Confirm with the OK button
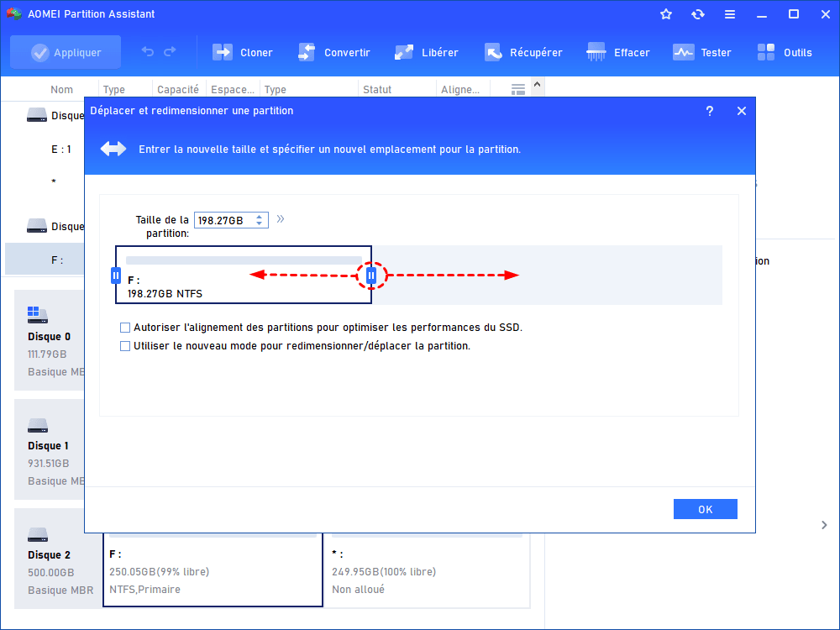Image resolution: width=840 pixels, height=630 pixels. (705, 510)
